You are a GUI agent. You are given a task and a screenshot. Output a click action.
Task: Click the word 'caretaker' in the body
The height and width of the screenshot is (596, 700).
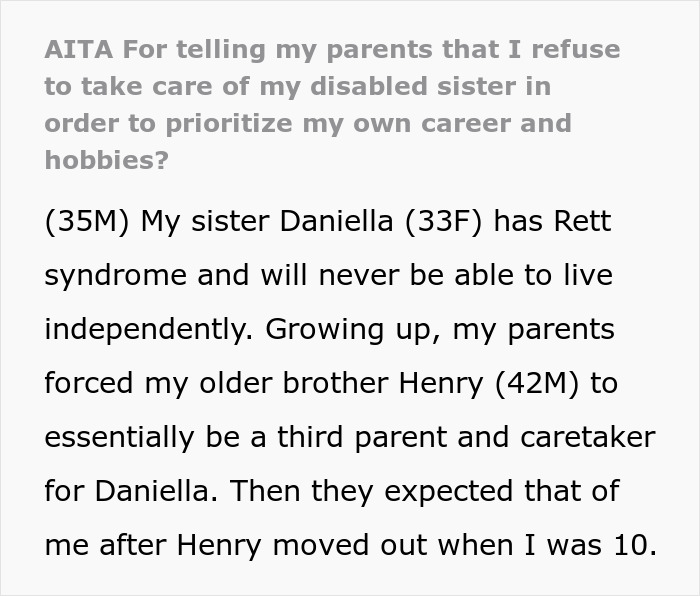pos(583,437)
